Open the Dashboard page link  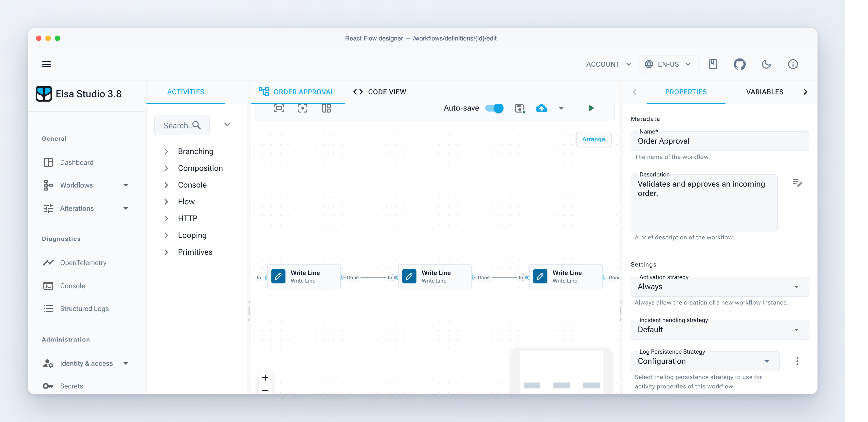tap(76, 162)
